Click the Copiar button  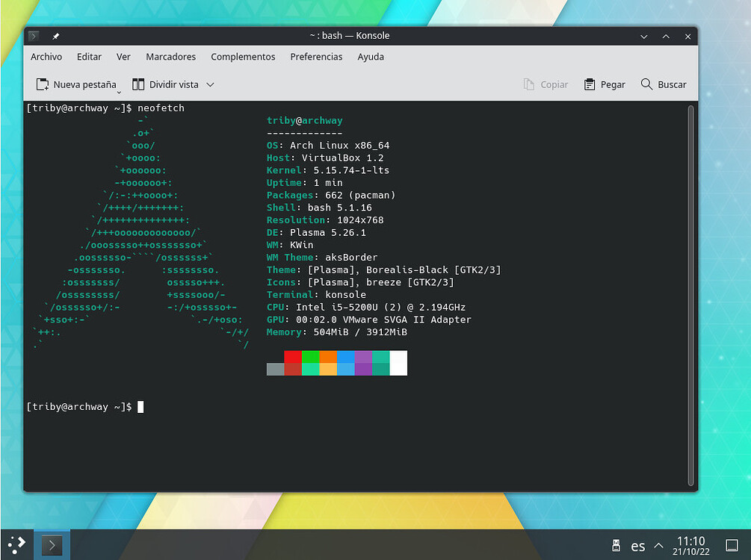546,84
